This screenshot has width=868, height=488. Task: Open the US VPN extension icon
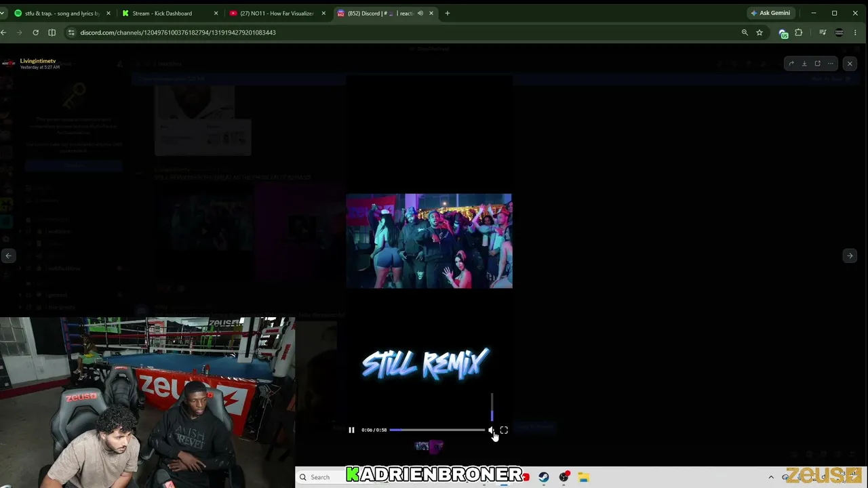click(x=783, y=33)
